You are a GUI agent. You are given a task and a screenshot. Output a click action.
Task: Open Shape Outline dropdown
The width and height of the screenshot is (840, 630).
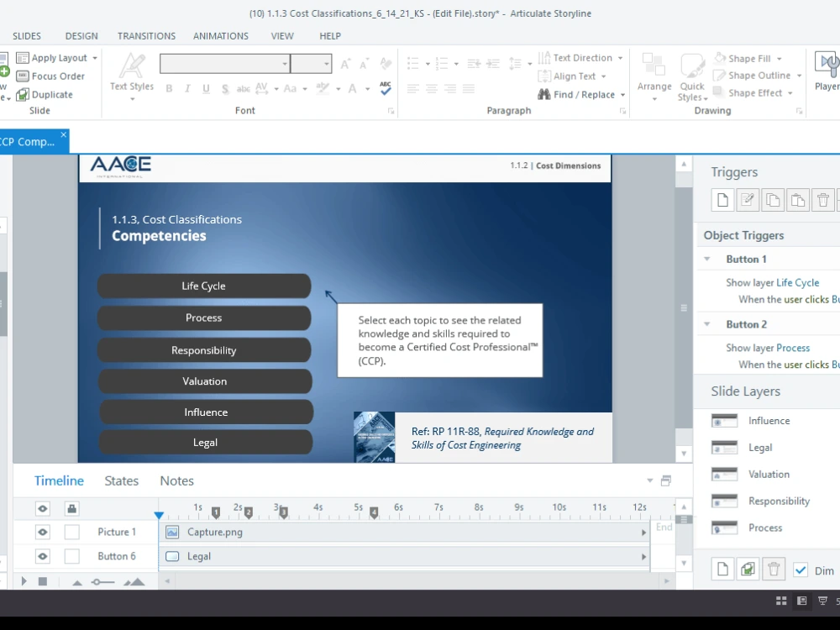[800, 76]
